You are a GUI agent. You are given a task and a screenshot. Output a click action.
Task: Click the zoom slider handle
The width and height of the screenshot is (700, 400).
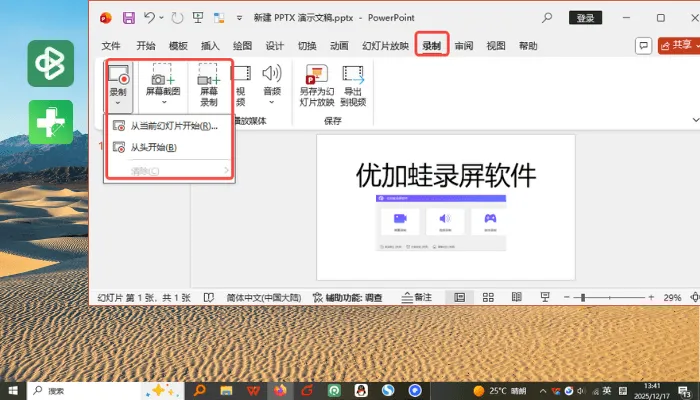[583, 297]
